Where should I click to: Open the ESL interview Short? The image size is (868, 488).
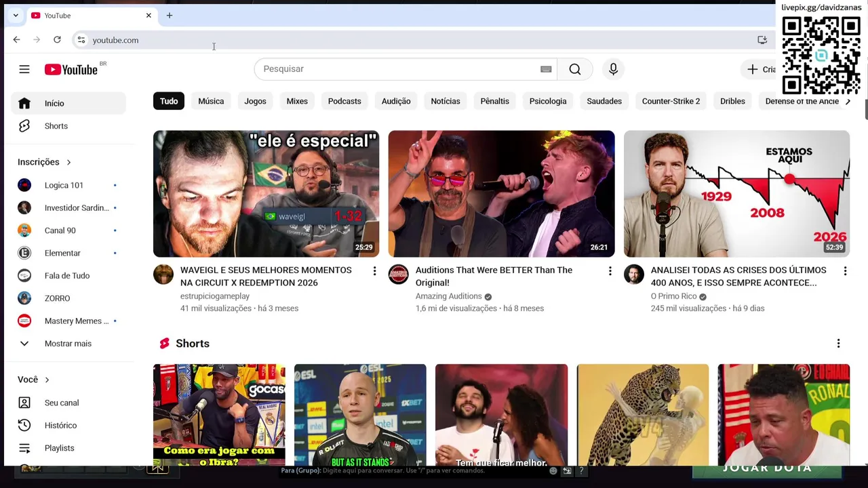point(360,415)
